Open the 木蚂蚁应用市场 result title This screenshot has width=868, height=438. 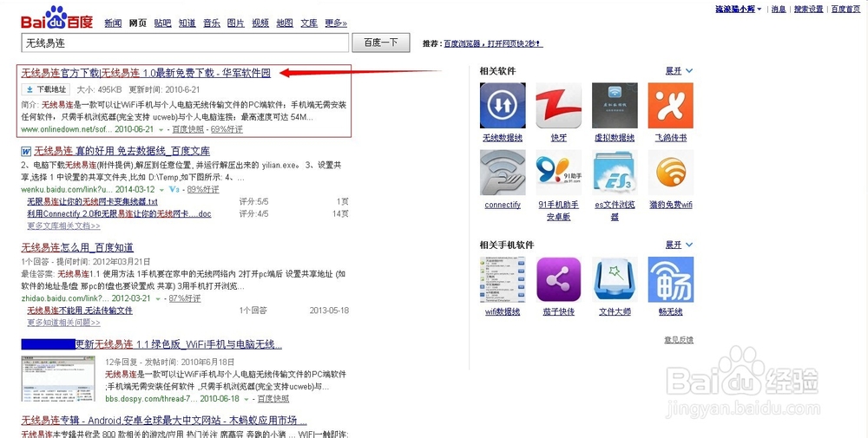coord(164,421)
